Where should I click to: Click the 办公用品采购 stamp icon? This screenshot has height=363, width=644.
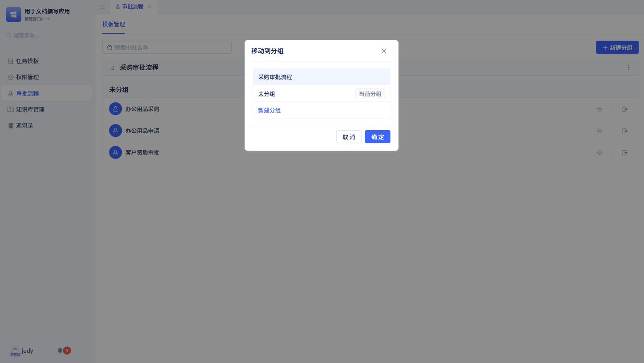[116, 109]
